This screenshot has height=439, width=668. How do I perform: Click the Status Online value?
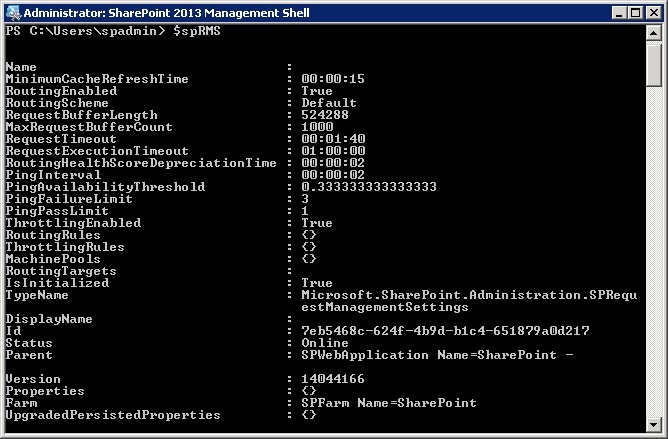tap(325, 343)
